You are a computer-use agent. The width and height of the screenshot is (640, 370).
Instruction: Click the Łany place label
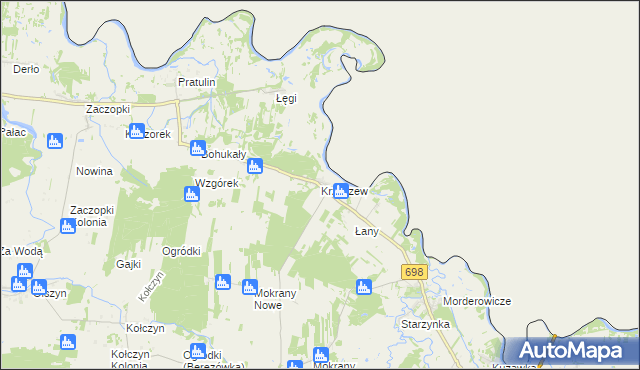coord(367,232)
